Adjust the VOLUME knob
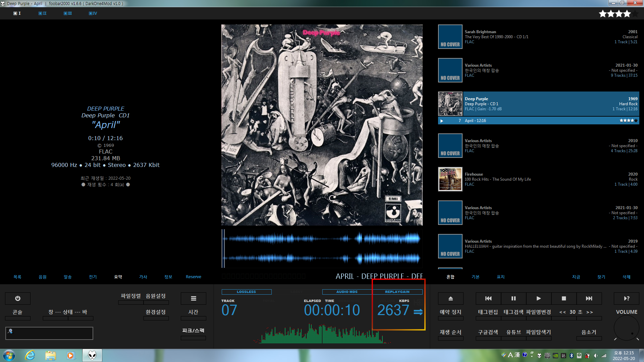Screen dimensions: 644x362 click(626, 328)
